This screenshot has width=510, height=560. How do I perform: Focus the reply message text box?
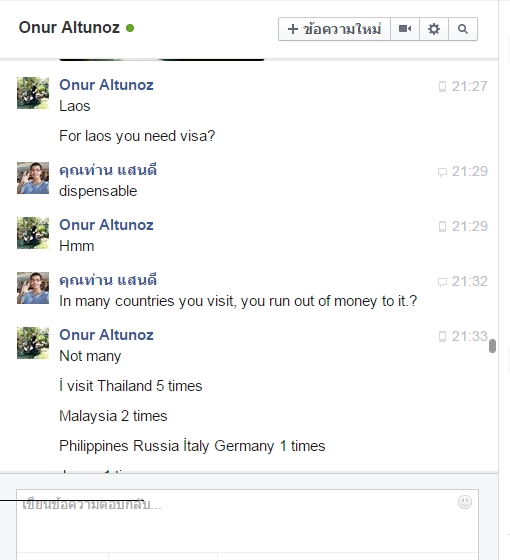247,521
